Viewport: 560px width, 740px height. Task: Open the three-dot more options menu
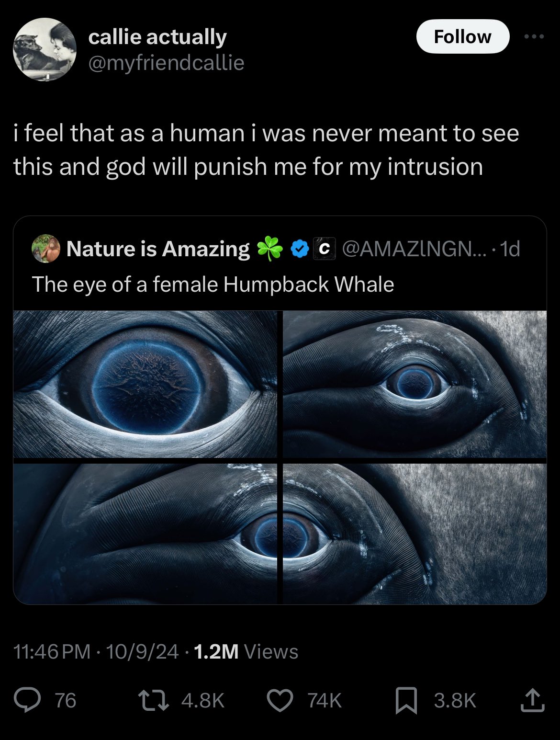click(534, 36)
